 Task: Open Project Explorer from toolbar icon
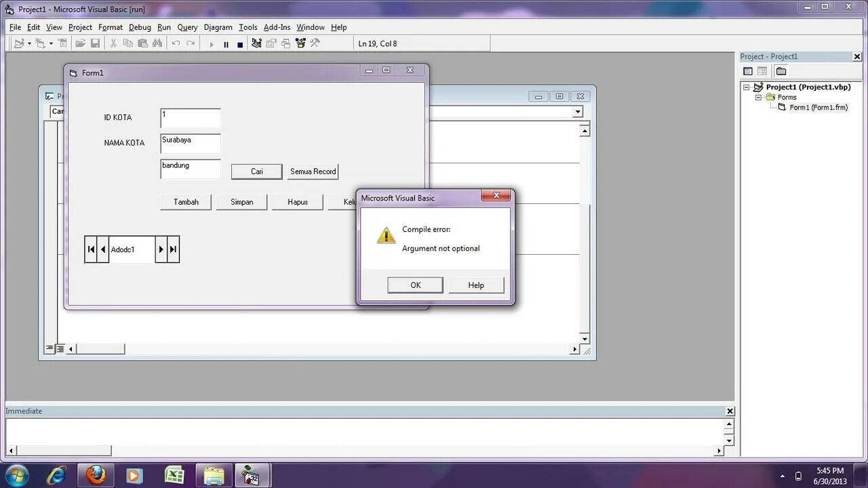pyautogui.click(x=256, y=43)
